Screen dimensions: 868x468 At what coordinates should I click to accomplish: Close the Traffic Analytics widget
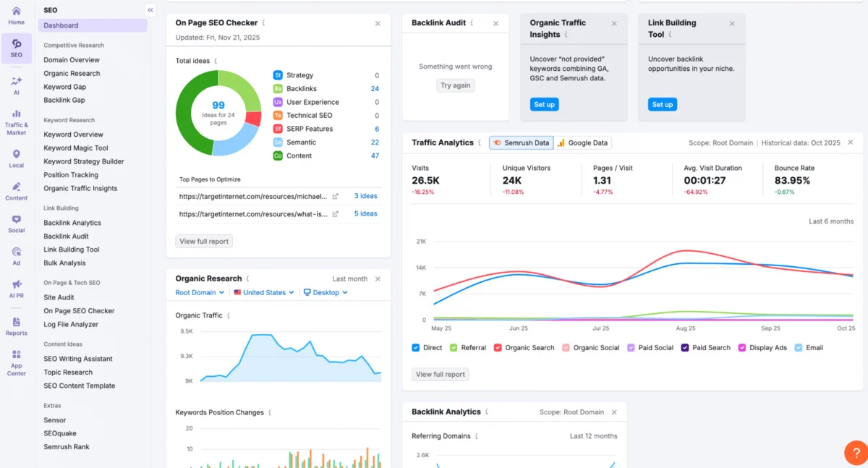[851, 143]
